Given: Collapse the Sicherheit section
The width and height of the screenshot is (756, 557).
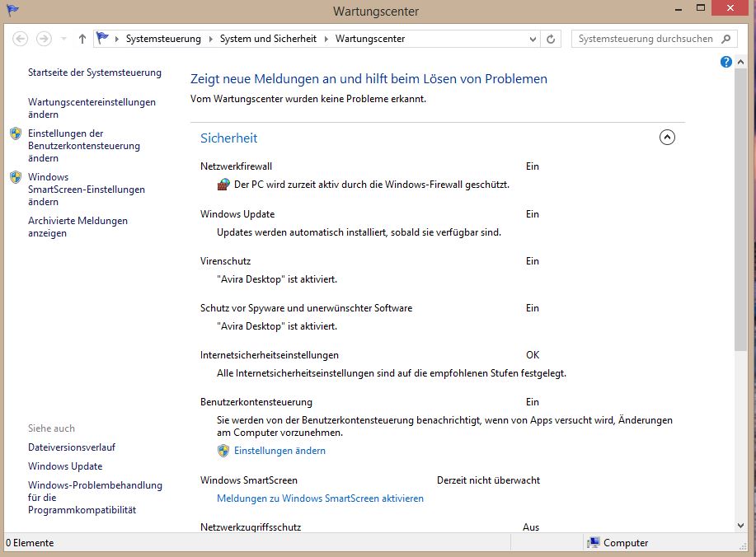Looking at the screenshot, I should click(x=667, y=138).
